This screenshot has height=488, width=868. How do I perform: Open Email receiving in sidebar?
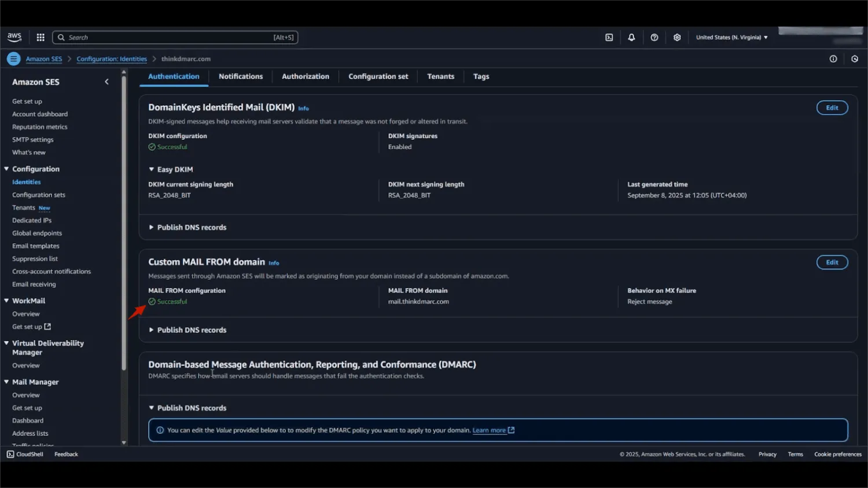pyautogui.click(x=34, y=284)
